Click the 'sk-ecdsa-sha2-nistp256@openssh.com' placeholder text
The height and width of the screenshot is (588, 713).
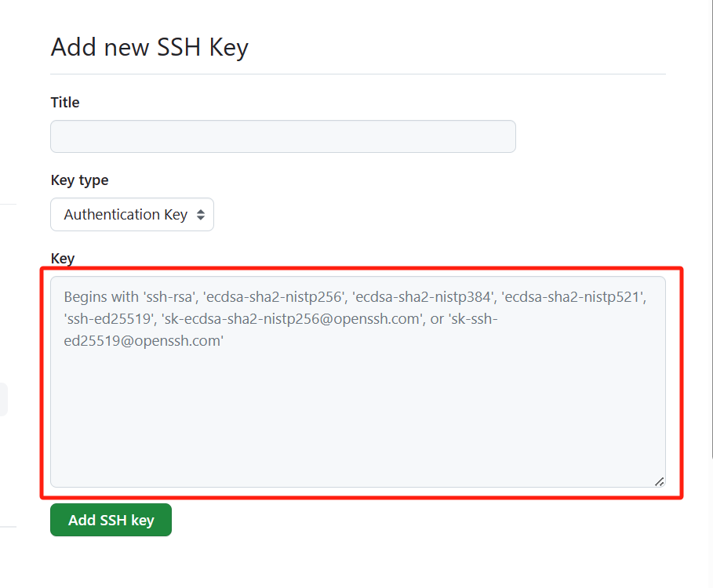[292, 320]
